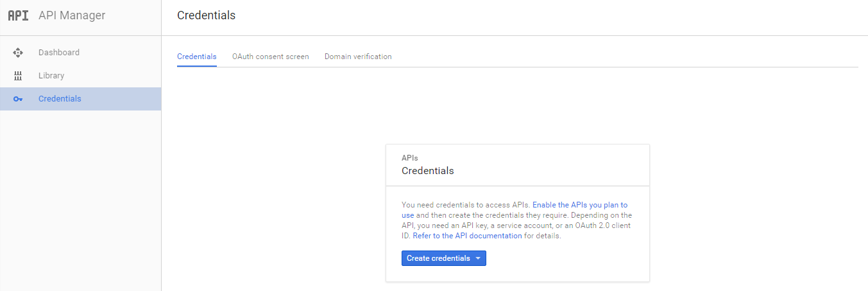The image size is (868, 291).
Task: Open 'Refer to the API documentation' link
Action: 467,236
